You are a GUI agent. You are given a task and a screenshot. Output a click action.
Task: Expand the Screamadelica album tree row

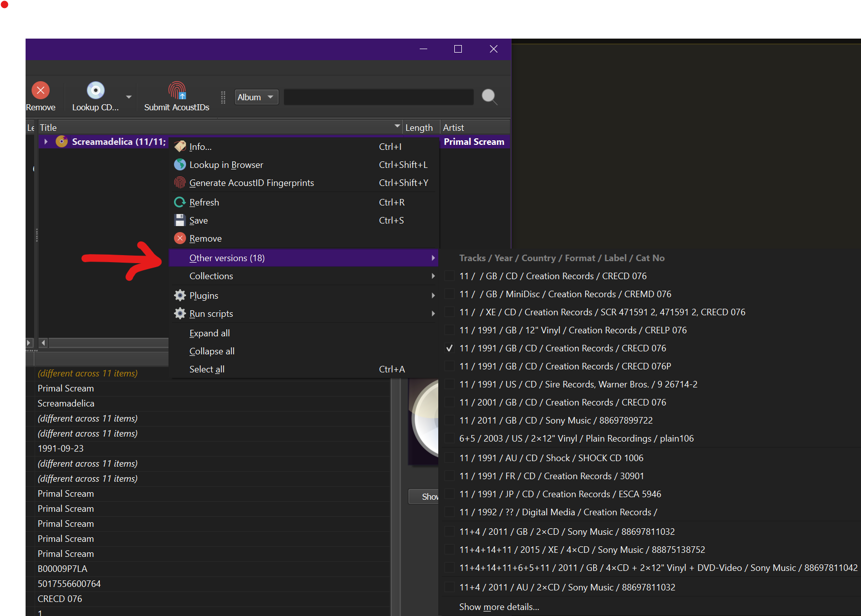coord(46,142)
